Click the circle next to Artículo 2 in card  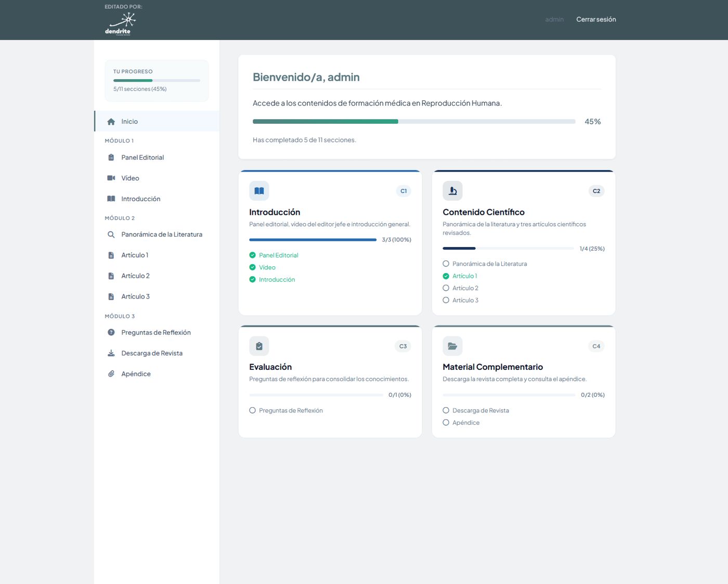coord(446,288)
